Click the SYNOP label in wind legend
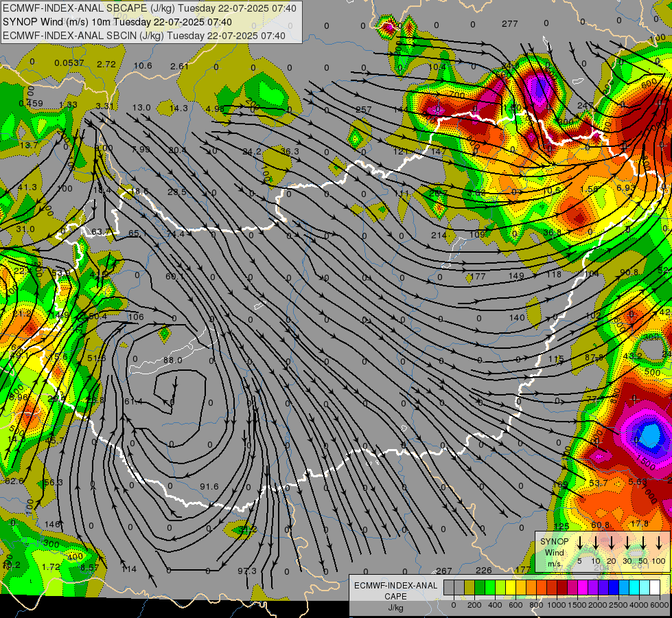The image size is (672, 618). click(x=554, y=542)
